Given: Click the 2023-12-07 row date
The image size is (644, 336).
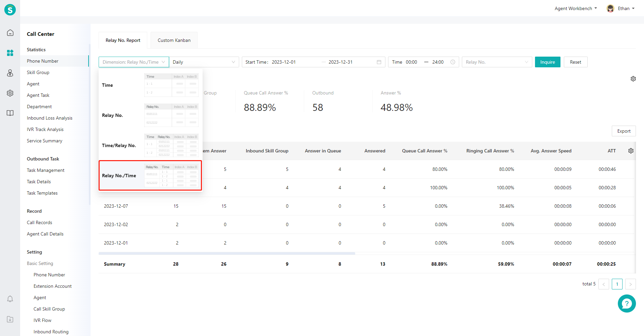Looking at the screenshot, I should point(116,206).
